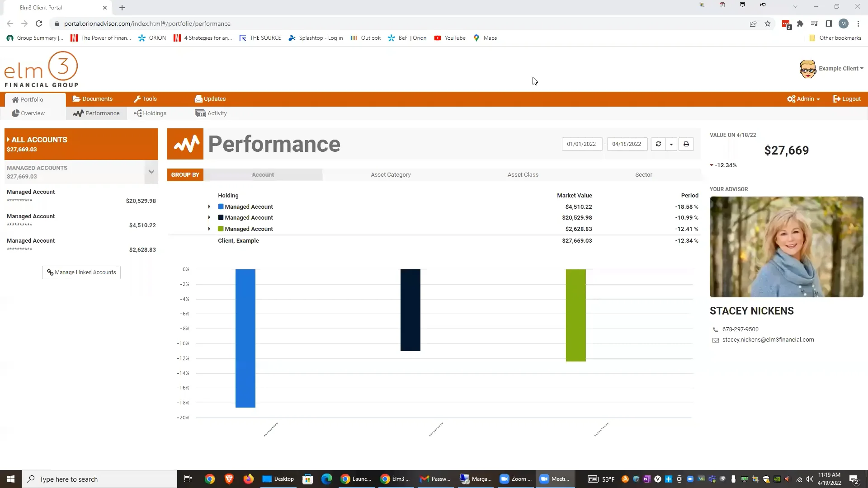Screen dimensions: 868x488
Task: Click the Logout button
Action: click(847, 99)
